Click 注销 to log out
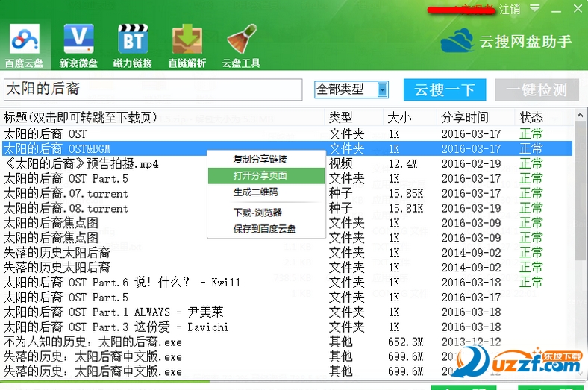 coord(510,9)
